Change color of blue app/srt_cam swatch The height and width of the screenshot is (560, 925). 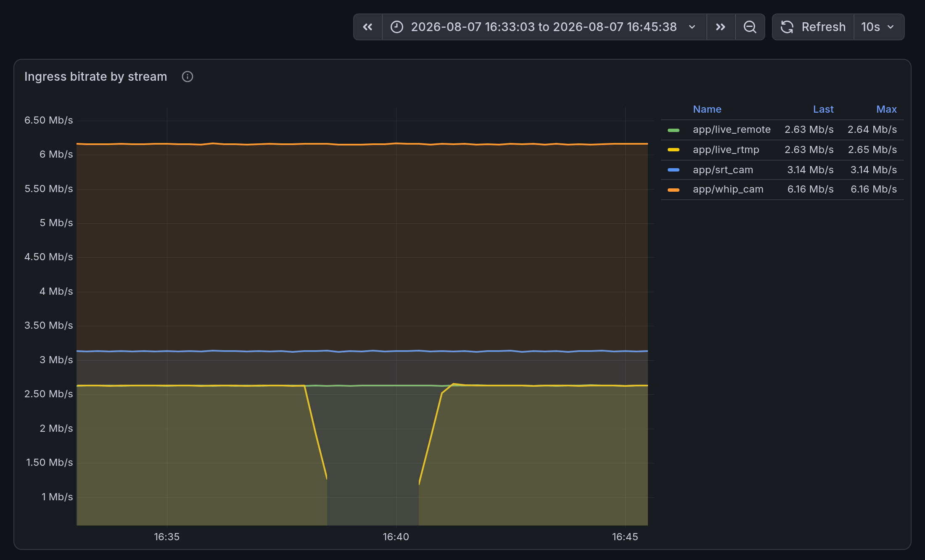[x=674, y=170]
